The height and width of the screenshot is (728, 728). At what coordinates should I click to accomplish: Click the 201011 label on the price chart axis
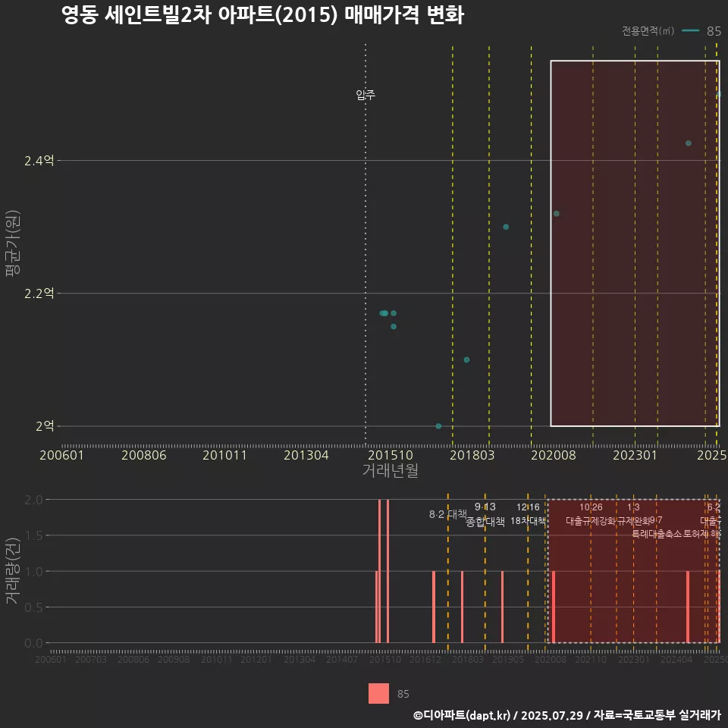coord(224,455)
